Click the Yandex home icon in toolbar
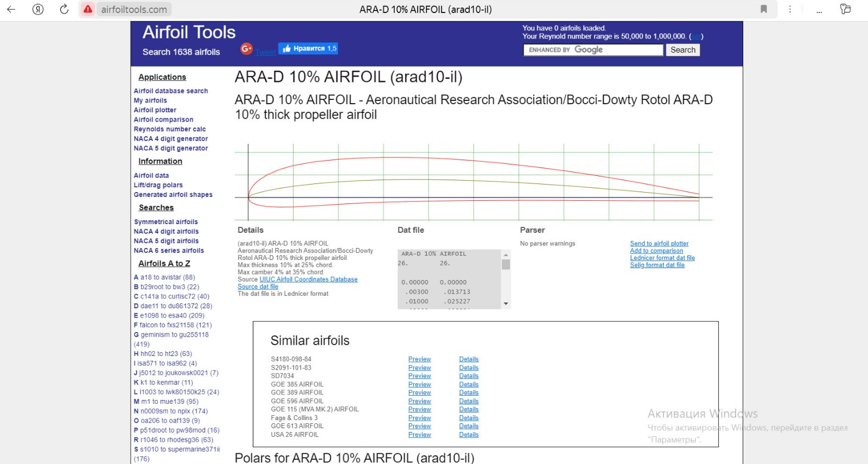 pyautogui.click(x=38, y=9)
